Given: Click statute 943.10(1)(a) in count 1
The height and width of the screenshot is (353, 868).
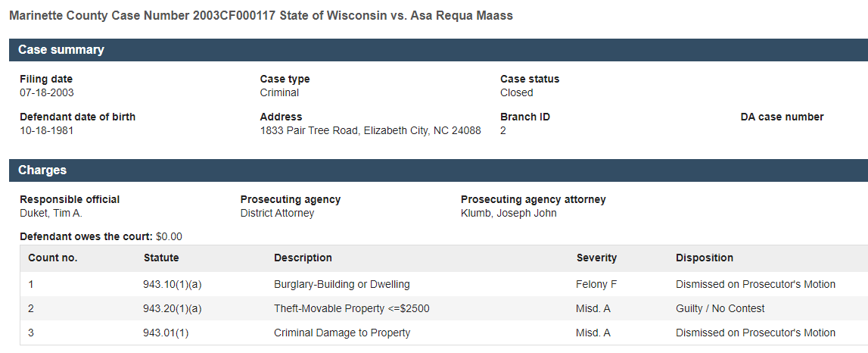Looking at the screenshot, I should tap(172, 285).
